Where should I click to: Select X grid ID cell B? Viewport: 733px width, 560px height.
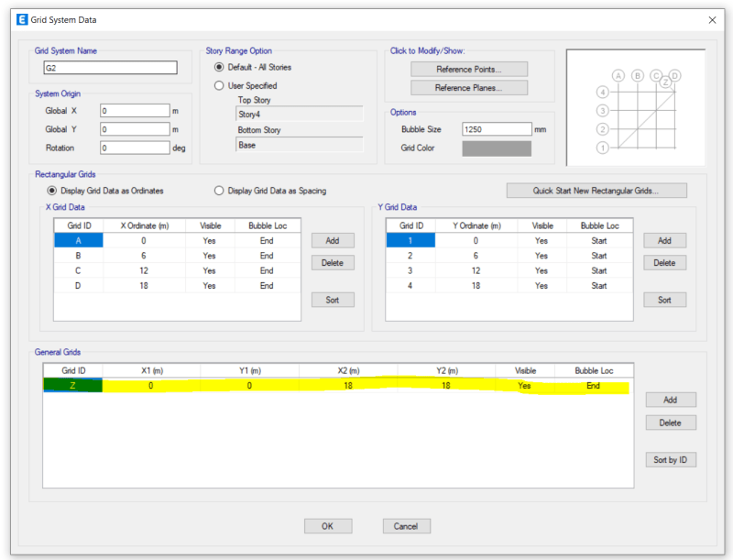coord(79,256)
